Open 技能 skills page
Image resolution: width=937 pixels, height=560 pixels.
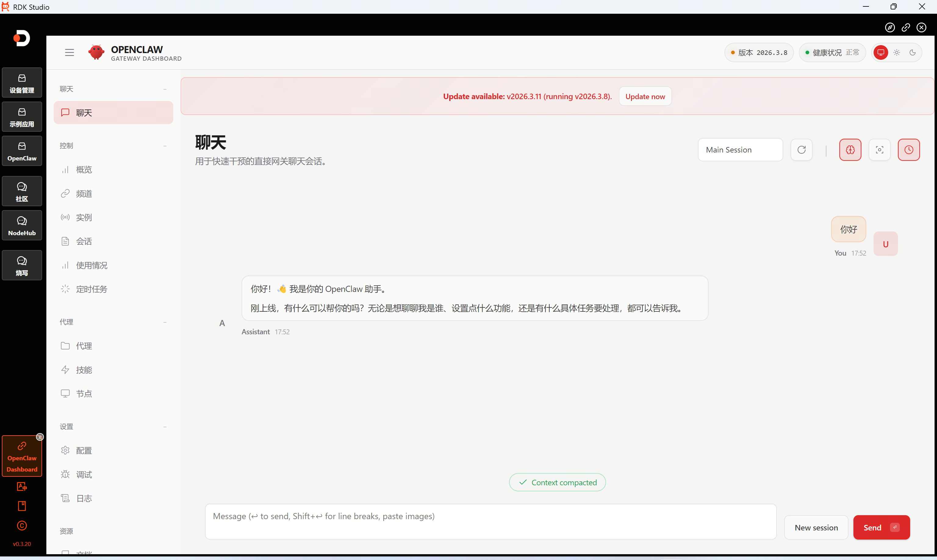(x=113, y=370)
